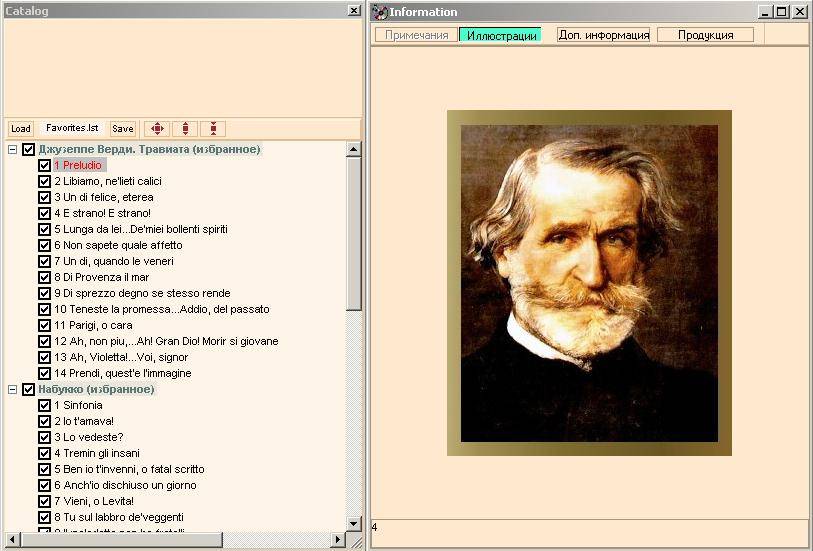Uncheck Libiamo, ne'lieti calici
This screenshot has height=551, width=813.
(x=45, y=181)
